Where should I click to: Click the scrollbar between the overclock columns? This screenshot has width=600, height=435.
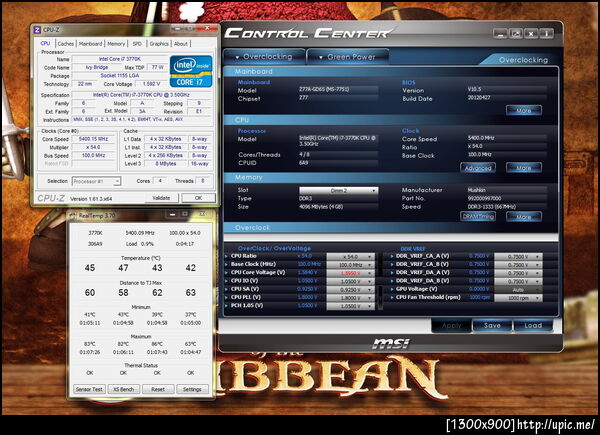pos(380,281)
